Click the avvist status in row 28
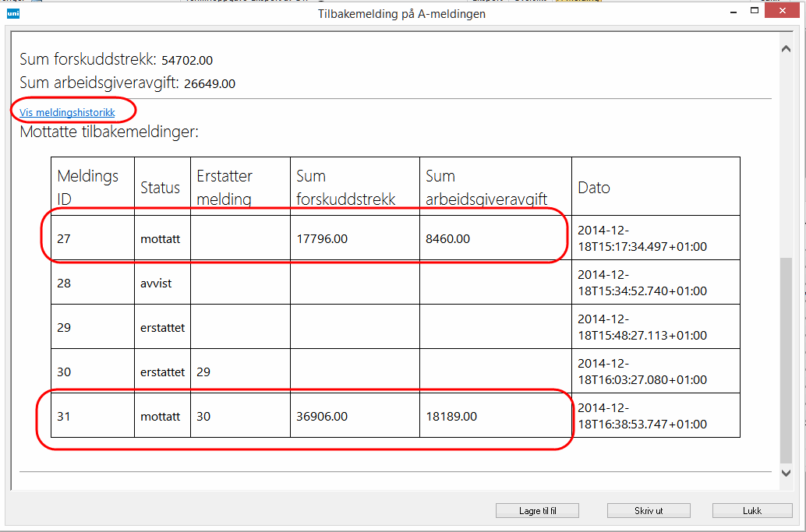The image size is (806, 532). 156,283
